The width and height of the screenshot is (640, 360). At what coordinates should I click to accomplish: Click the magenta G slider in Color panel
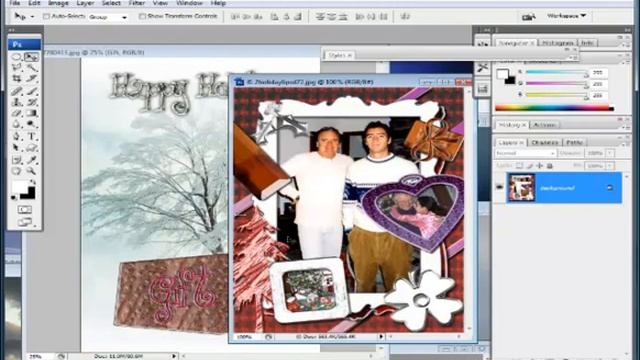point(557,84)
